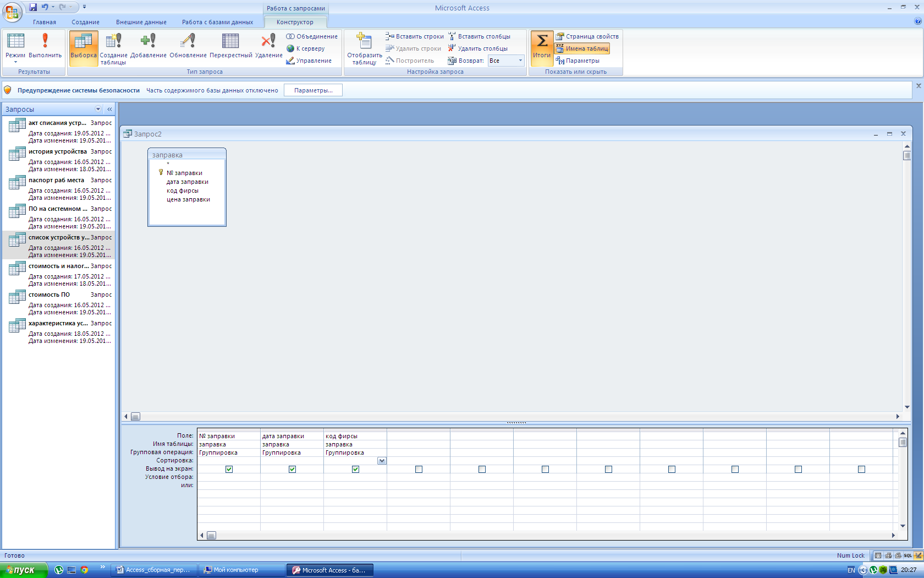Undo the last action

click(45, 7)
